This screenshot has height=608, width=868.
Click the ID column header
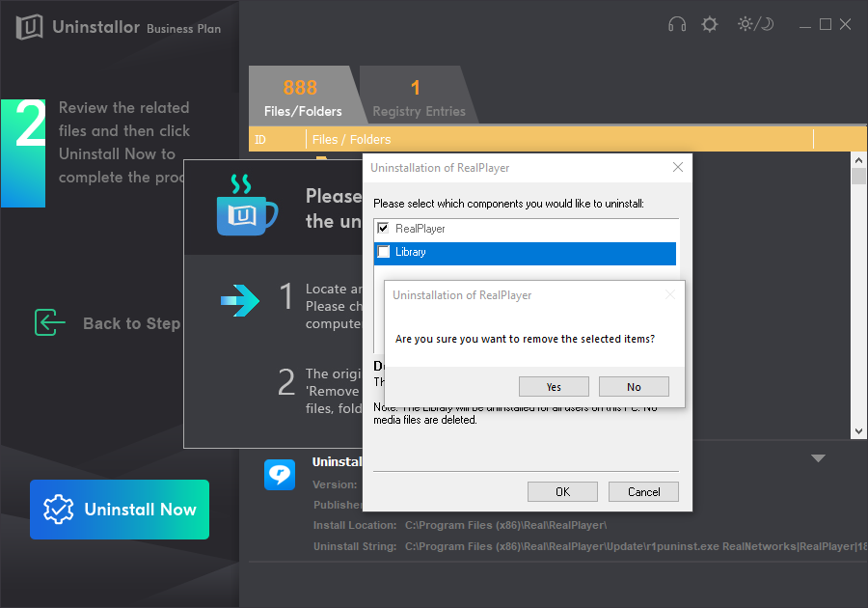[278, 140]
